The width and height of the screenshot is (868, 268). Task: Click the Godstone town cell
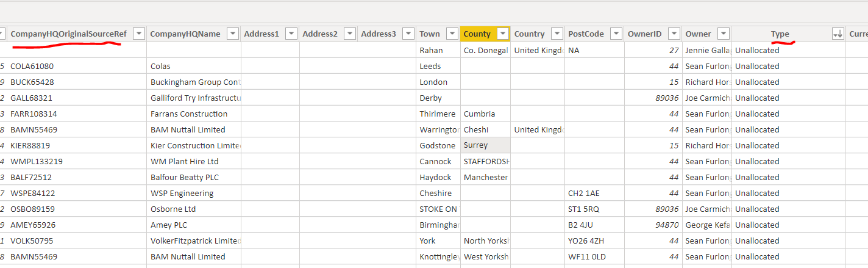(x=438, y=145)
